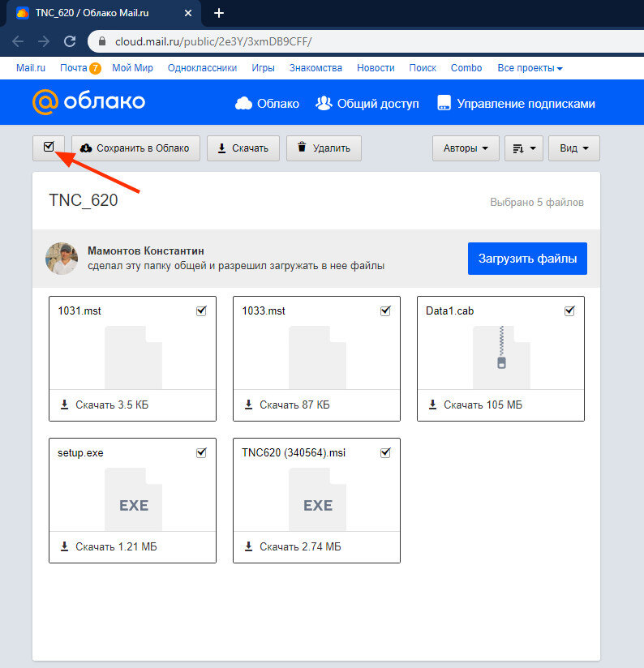Close the TNC_620 browser tab
Screen dimensions: 644x668
tap(188, 13)
